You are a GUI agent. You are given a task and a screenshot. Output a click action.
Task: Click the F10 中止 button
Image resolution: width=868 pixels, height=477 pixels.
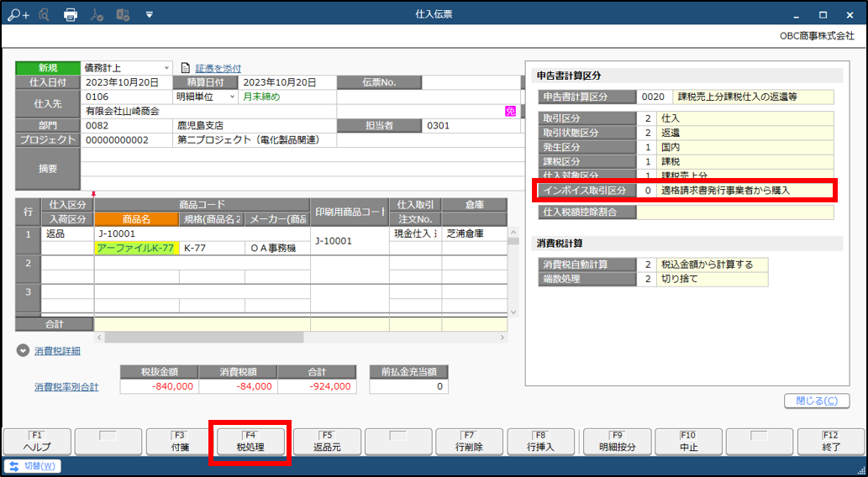point(689,442)
